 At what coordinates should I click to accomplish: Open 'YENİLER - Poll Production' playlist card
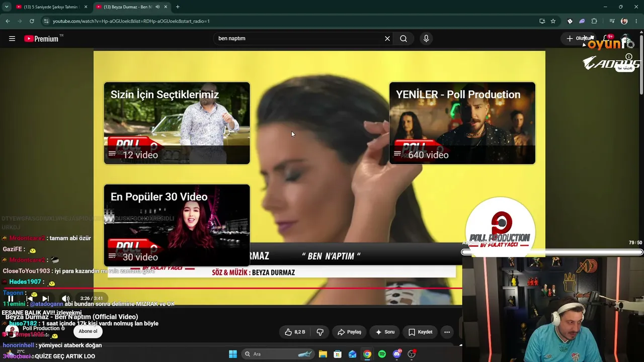pos(462,123)
